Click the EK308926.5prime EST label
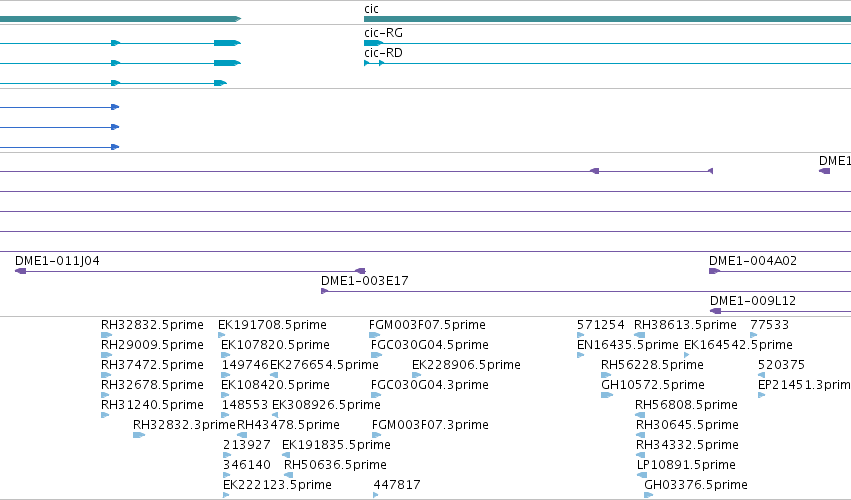This screenshot has width=851, height=500. (326, 405)
